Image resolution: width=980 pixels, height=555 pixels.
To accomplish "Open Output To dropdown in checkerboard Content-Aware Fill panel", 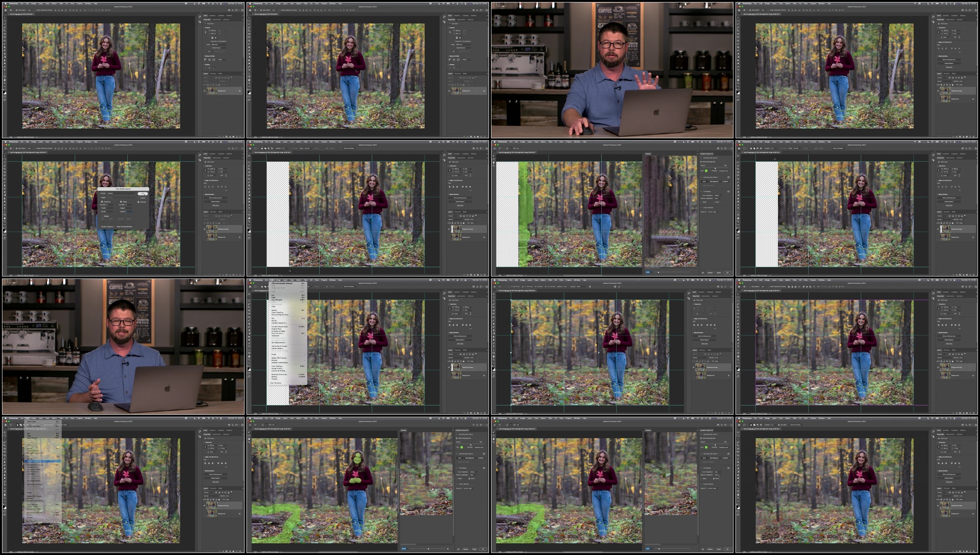I will point(714,212).
